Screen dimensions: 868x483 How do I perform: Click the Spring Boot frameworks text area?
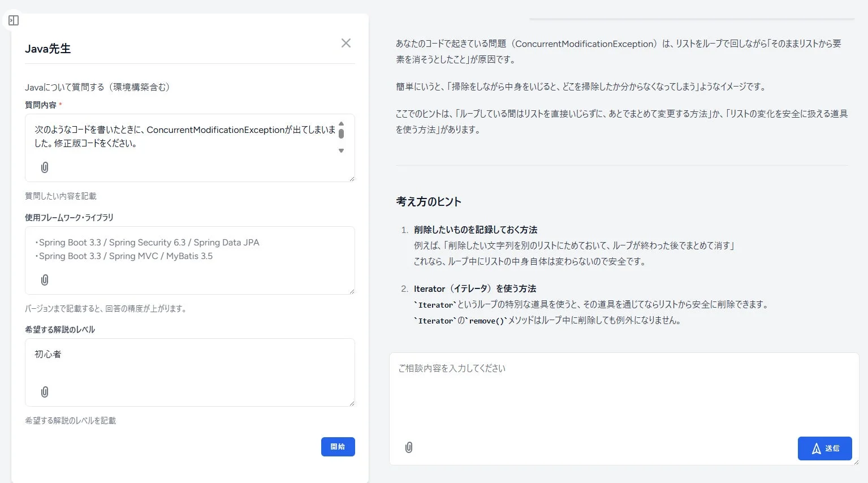(x=170, y=249)
